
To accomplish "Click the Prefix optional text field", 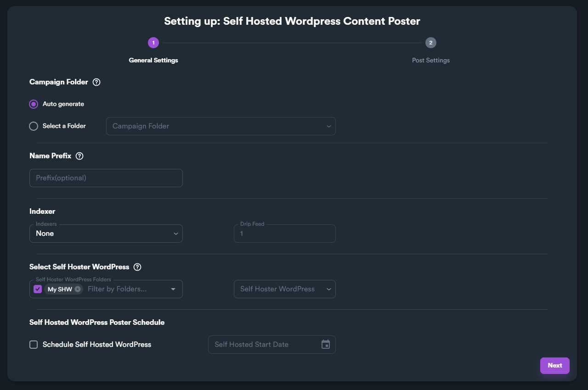I will (106, 178).
